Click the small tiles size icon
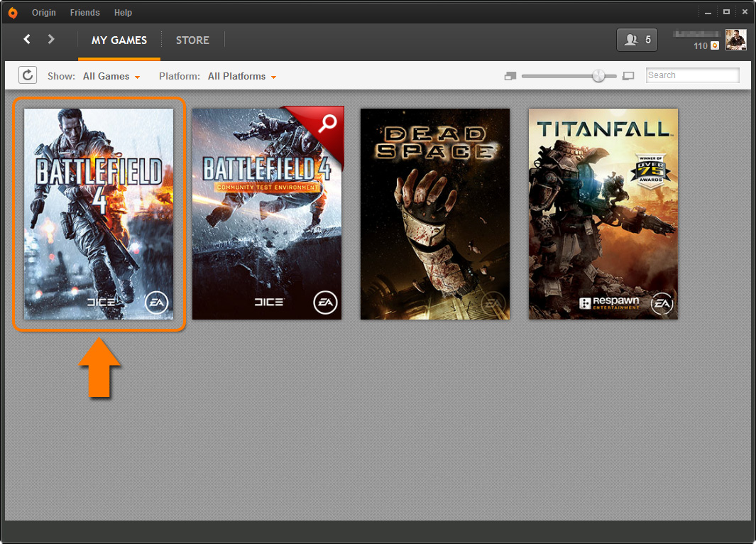The width and height of the screenshot is (756, 544). (510, 76)
